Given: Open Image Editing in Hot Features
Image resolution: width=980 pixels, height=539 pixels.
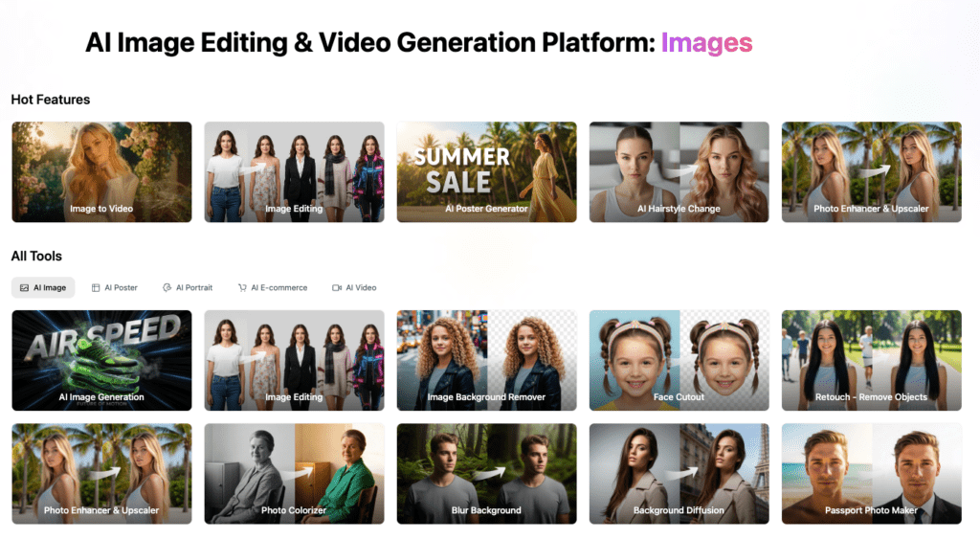Looking at the screenshot, I should coord(294,172).
